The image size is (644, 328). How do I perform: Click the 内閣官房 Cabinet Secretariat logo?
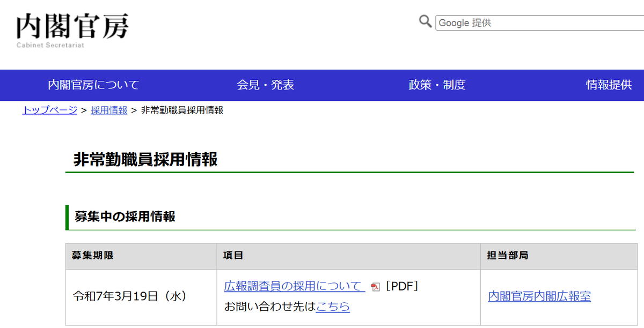tap(72, 31)
